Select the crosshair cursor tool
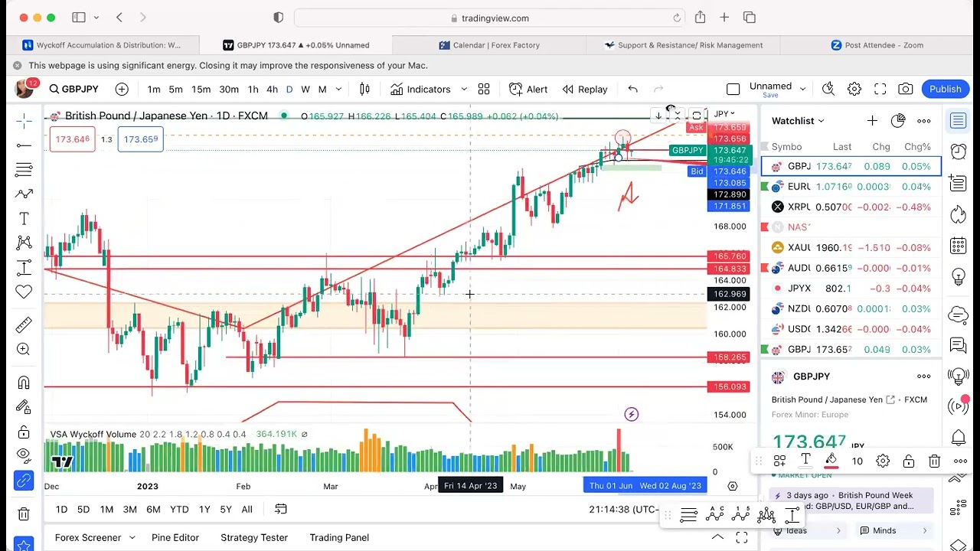Screen dimensions: 980x551 point(24,121)
